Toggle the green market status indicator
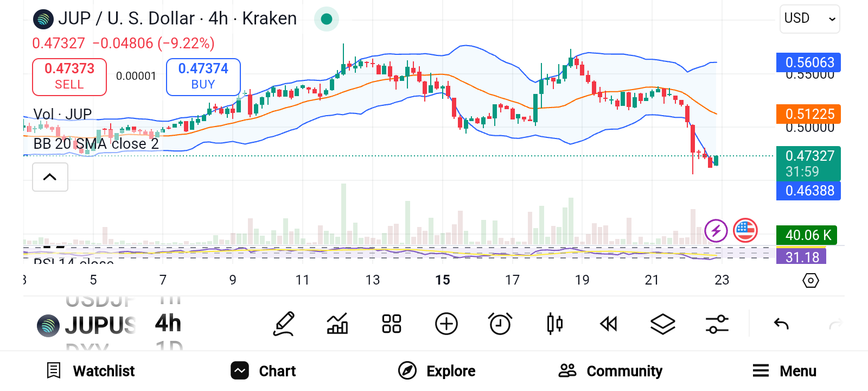 coord(327,19)
